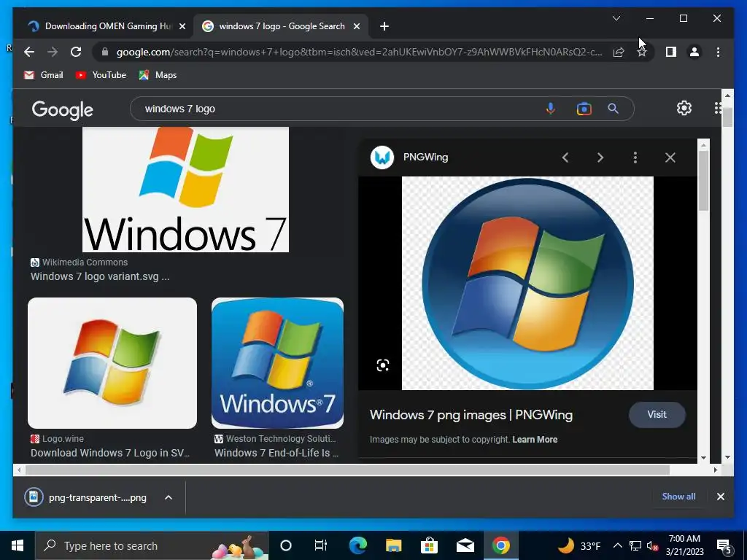Click the taskbar Type here to search box
747x560 pixels.
(x=152, y=545)
